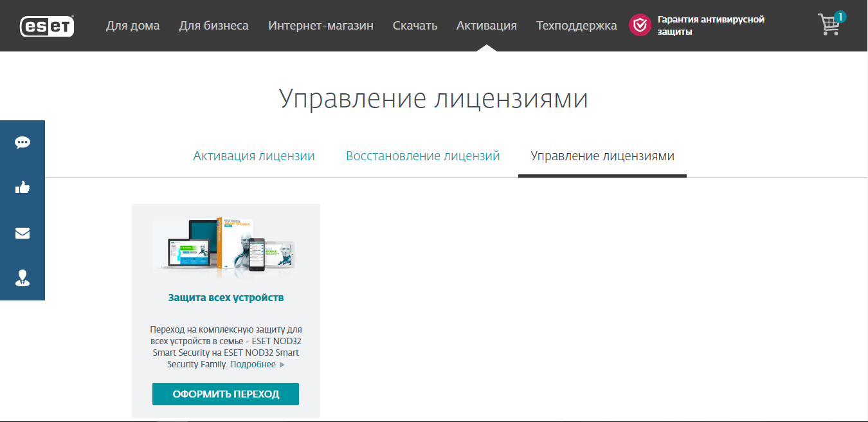This screenshot has width=868, height=422.
Task: Click the ESET product devices image
Action: click(226, 247)
